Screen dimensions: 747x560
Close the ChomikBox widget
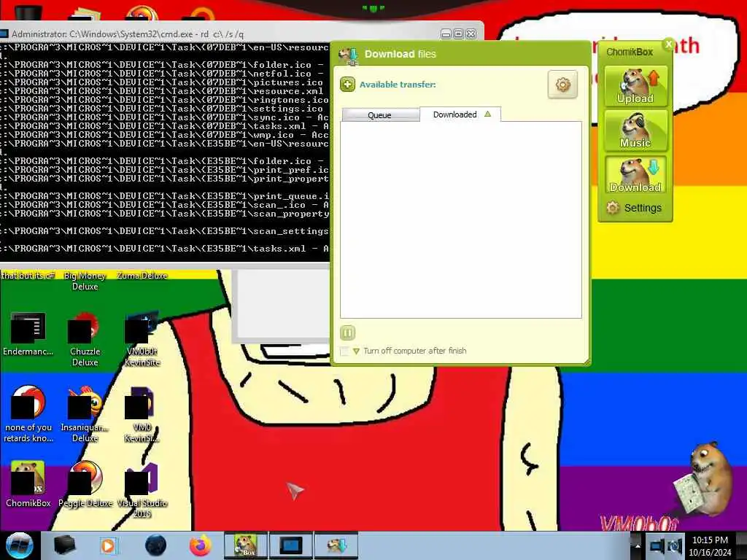pos(668,44)
